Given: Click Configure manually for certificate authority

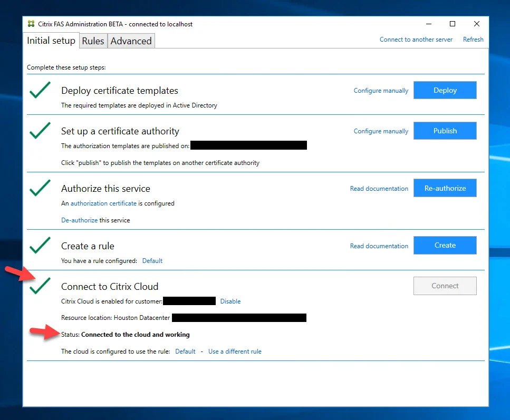Looking at the screenshot, I should point(381,131).
